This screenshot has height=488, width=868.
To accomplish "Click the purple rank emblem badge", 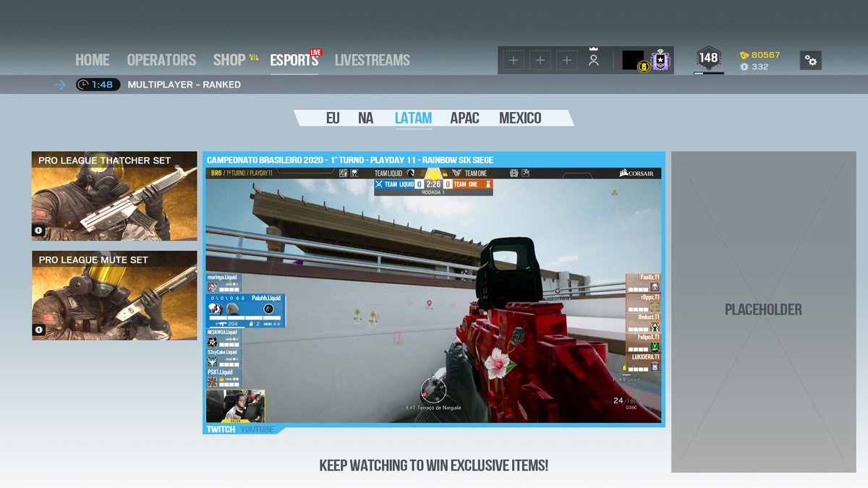I will coord(661,60).
